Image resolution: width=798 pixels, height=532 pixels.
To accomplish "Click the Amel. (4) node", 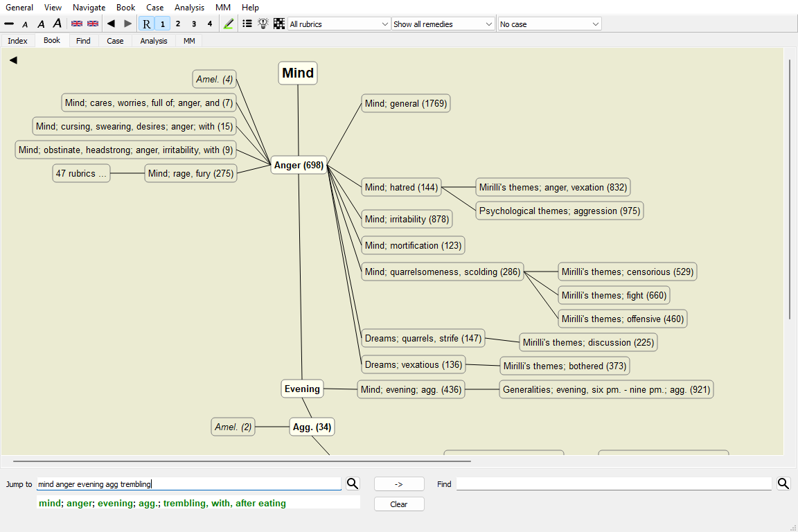I will point(214,79).
